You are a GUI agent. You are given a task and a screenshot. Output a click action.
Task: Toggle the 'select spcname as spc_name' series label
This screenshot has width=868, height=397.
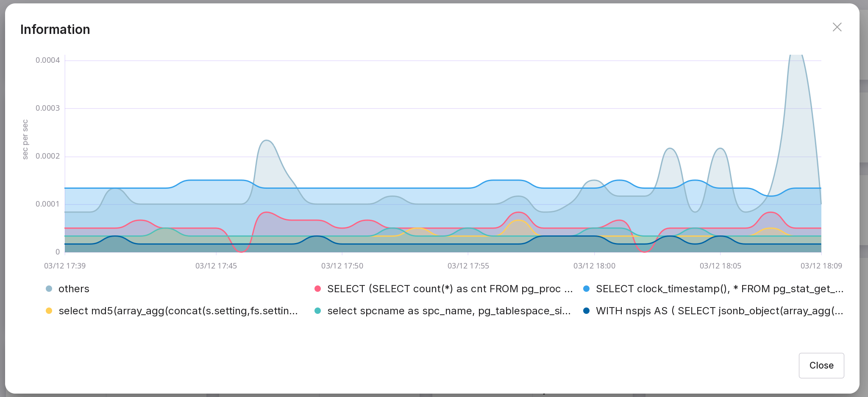click(448, 311)
